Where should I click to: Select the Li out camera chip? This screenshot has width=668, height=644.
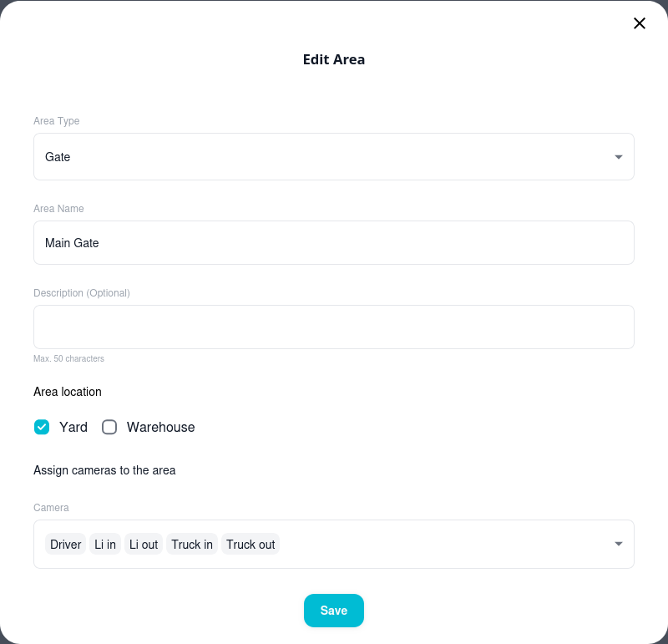144,545
